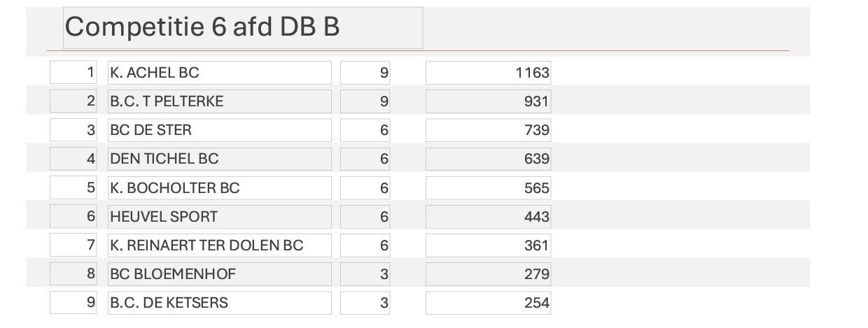
Task: Select the score field showing 739
Action: tap(488, 130)
